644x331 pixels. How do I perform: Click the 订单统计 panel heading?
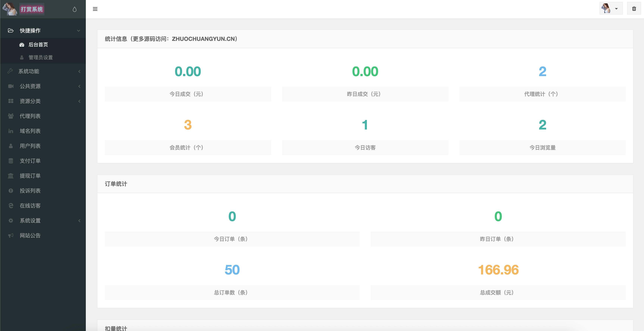click(116, 184)
